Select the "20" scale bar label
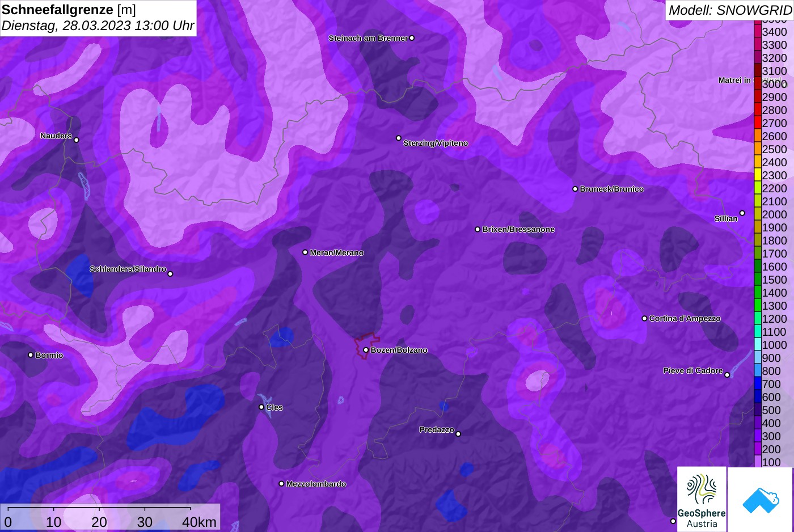Viewport: 794px width, 532px height. point(99,522)
